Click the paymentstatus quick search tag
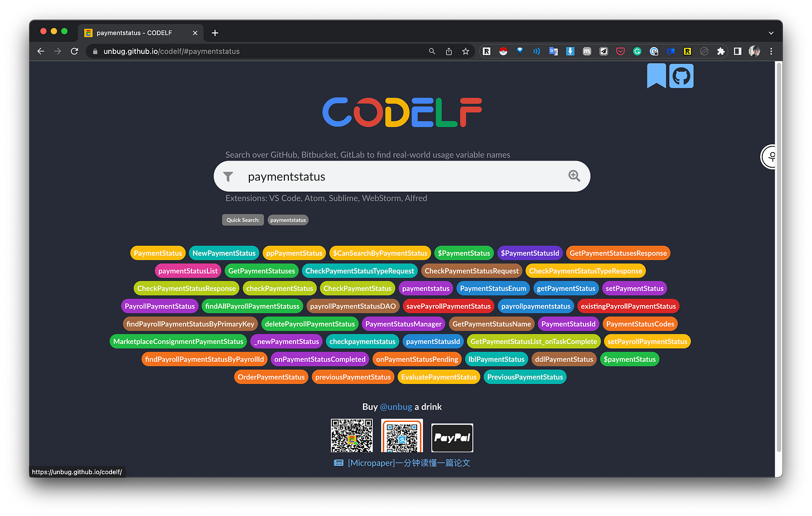Viewport: 812px width, 516px height. 288,220
